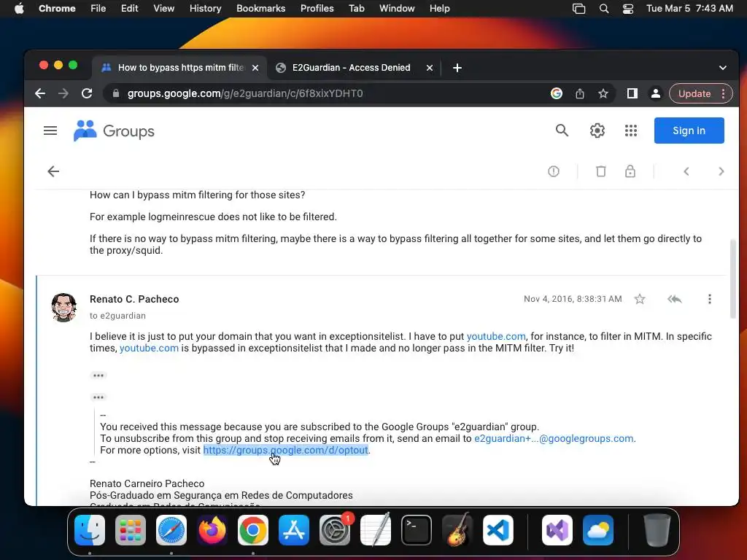Close the E2Guardian - Access Denied tab
The height and width of the screenshot is (560, 747).
click(429, 68)
